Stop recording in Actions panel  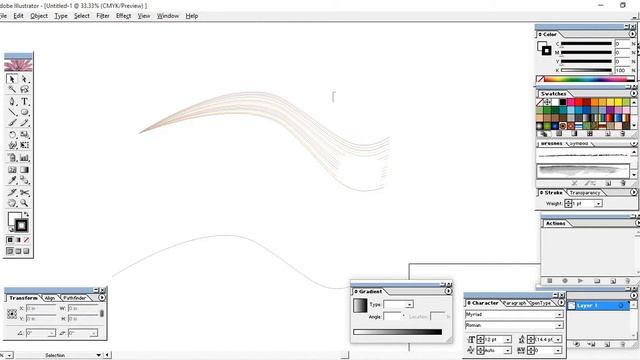click(x=549, y=281)
